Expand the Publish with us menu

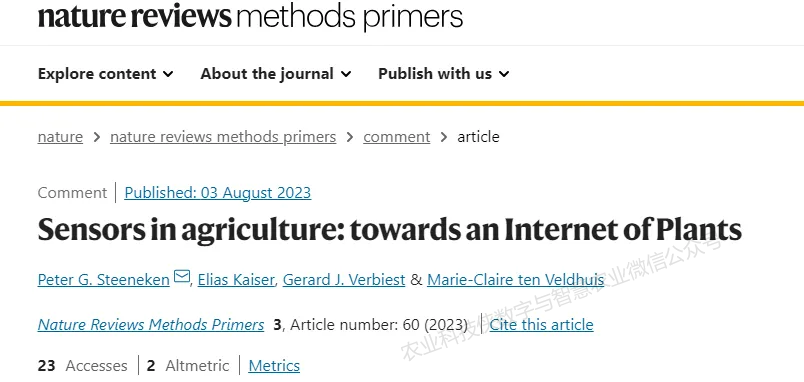click(x=444, y=74)
